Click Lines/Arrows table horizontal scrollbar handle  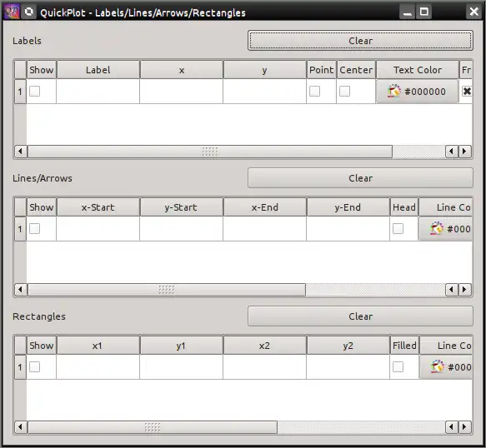coord(167,290)
